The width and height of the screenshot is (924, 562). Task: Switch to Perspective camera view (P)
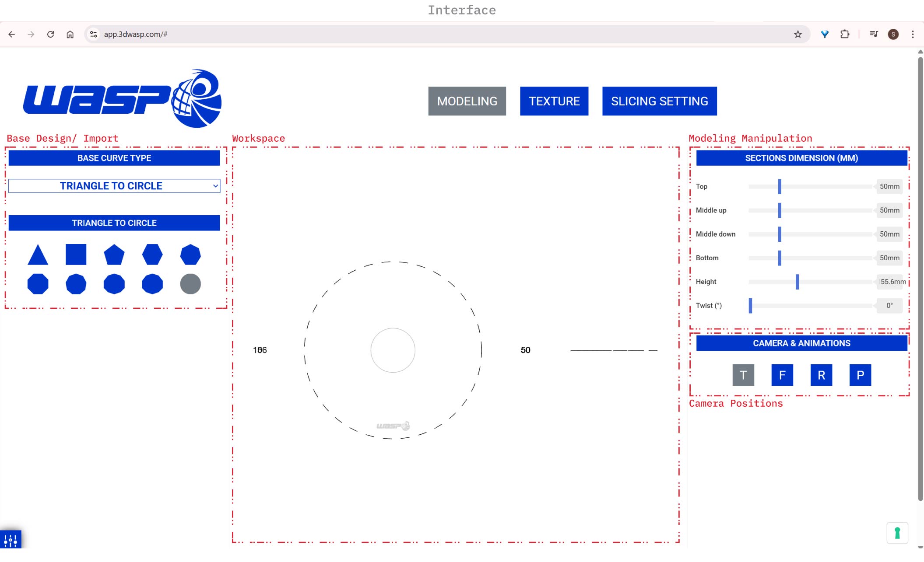pos(860,375)
